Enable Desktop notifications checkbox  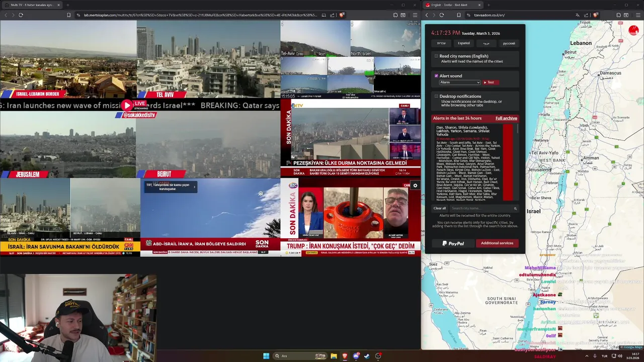tap(436, 96)
